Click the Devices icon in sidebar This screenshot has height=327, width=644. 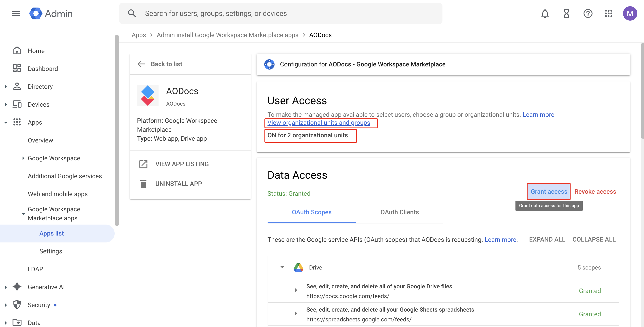tap(17, 104)
